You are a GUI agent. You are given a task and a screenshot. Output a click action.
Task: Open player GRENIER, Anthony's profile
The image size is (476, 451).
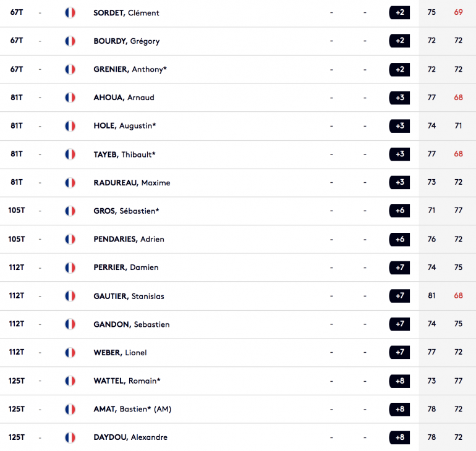(130, 69)
